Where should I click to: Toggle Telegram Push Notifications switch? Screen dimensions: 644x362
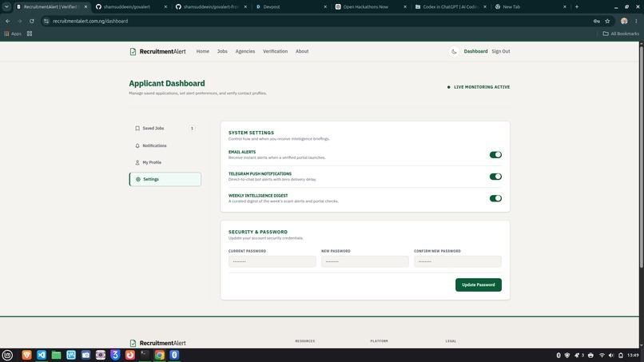pos(495,177)
